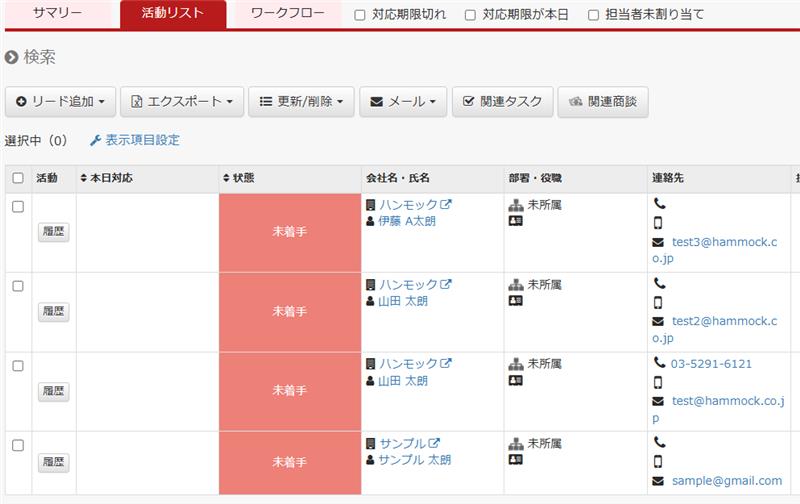The height and width of the screenshot is (504, 800).
Task: Open external link icon beside first ハンモック
Action: pyautogui.click(x=446, y=204)
